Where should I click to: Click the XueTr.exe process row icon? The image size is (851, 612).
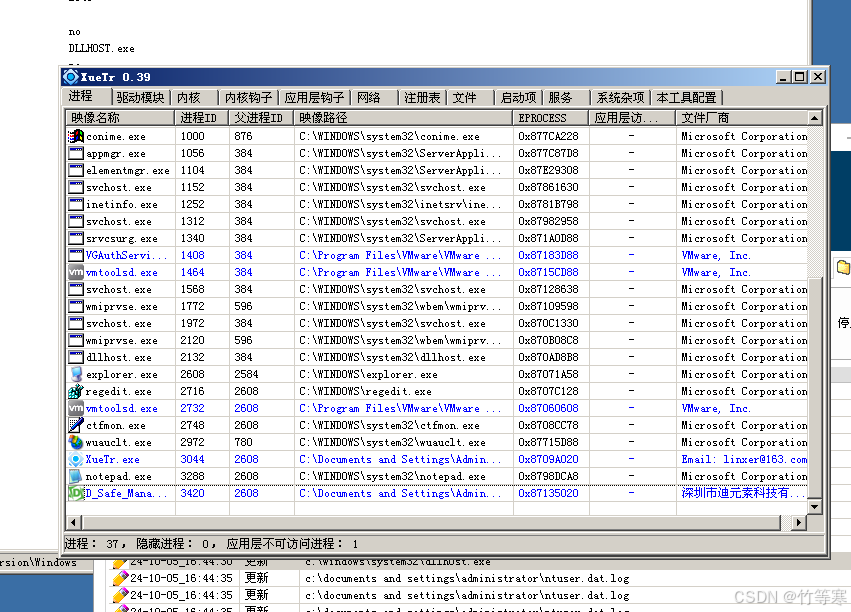click(x=75, y=459)
